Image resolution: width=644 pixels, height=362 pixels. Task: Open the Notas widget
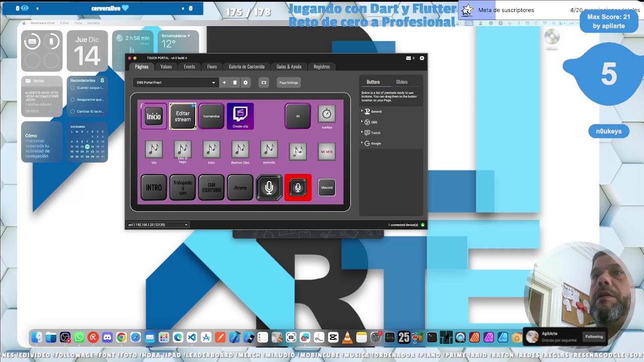pos(42,97)
